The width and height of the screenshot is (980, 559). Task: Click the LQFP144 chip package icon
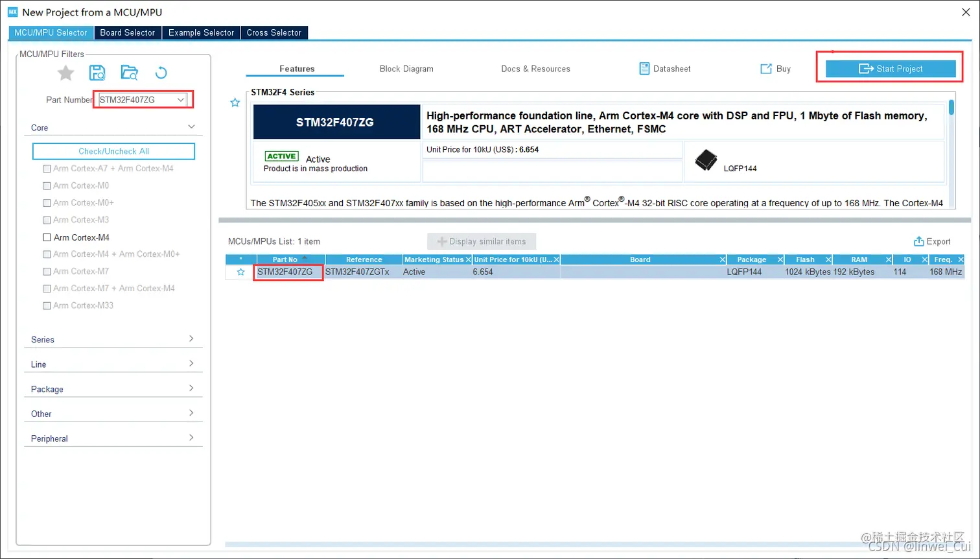pyautogui.click(x=706, y=160)
